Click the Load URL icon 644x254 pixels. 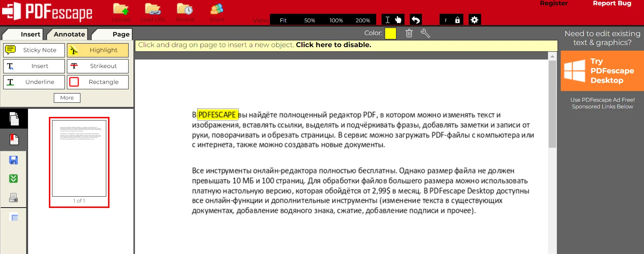click(153, 9)
